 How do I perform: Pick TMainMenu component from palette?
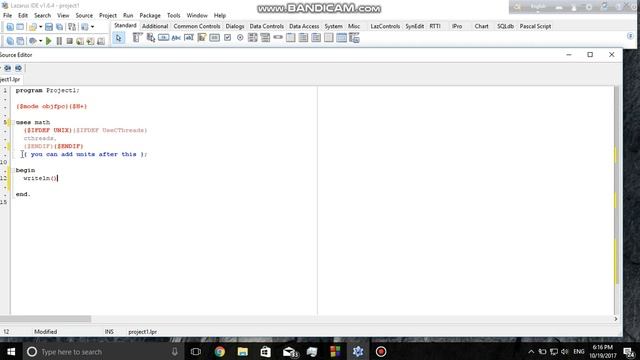point(138,38)
